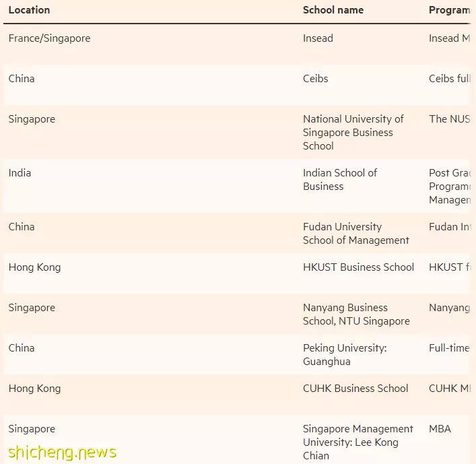Click the Full-time programme cell for Peking
The height and width of the screenshot is (464, 476).
(x=450, y=348)
